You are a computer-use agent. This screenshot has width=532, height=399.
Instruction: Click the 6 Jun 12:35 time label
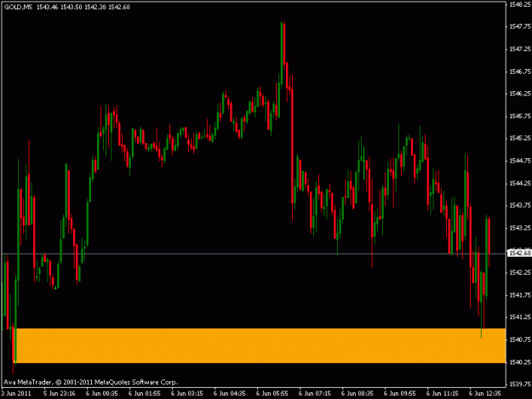click(485, 394)
